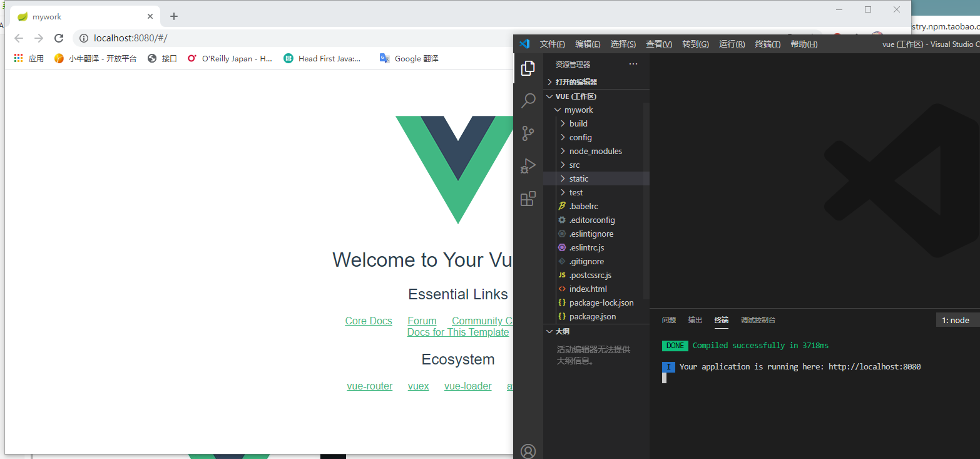Expand the config folder
Image resolution: width=980 pixels, height=459 pixels.
[596, 137]
